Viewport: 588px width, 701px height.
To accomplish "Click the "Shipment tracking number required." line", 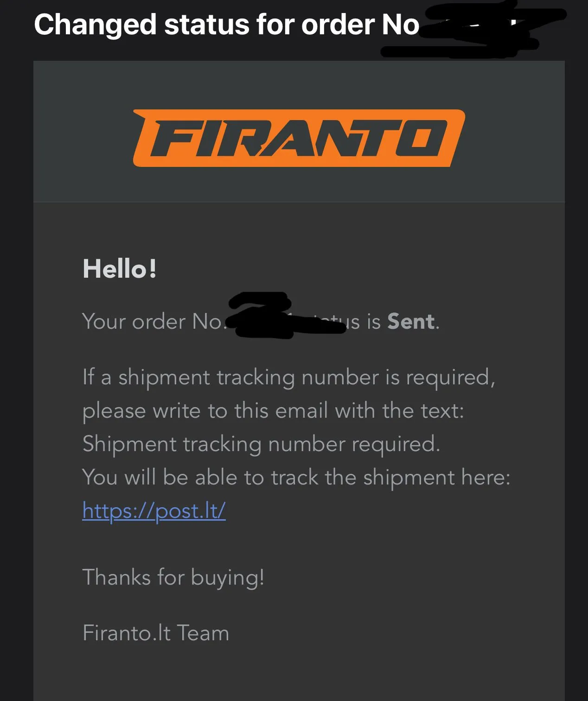I will coord(261,444).
